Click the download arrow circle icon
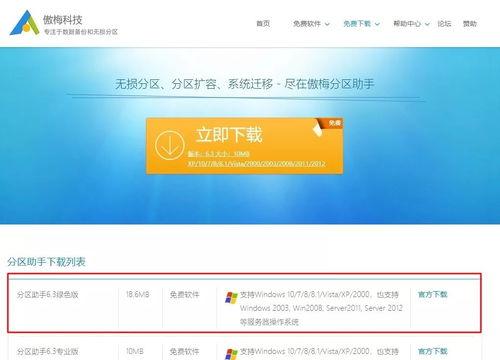This screenshot has width=500, height=360. coord(170,145)
